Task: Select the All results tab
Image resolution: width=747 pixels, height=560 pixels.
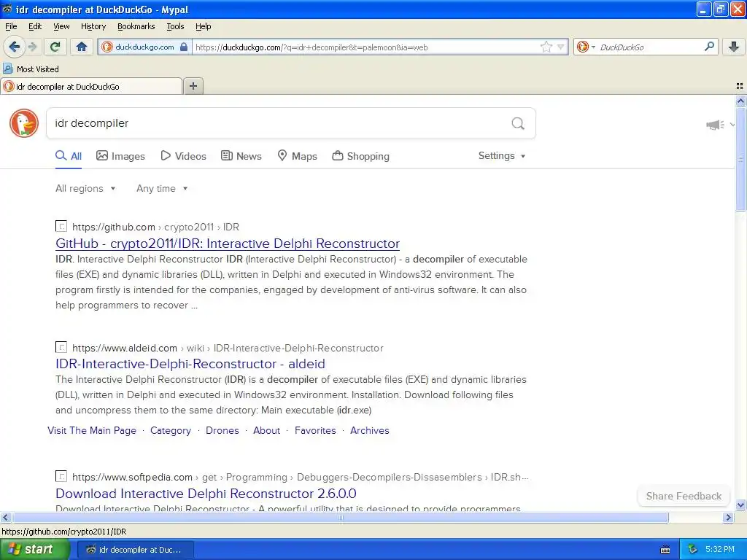Action: 69,156
